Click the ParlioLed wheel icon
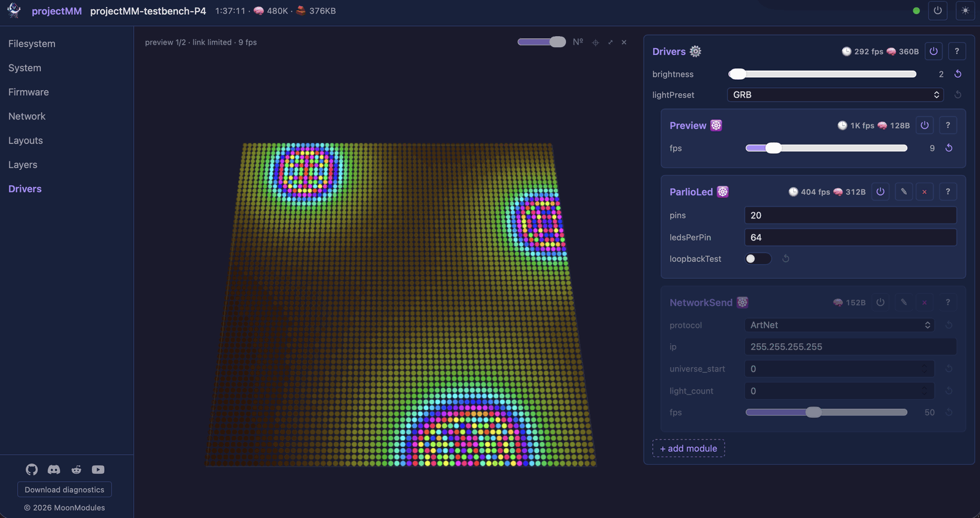The image size is (980, 518). pyautogui.click(x=723, y=191)
